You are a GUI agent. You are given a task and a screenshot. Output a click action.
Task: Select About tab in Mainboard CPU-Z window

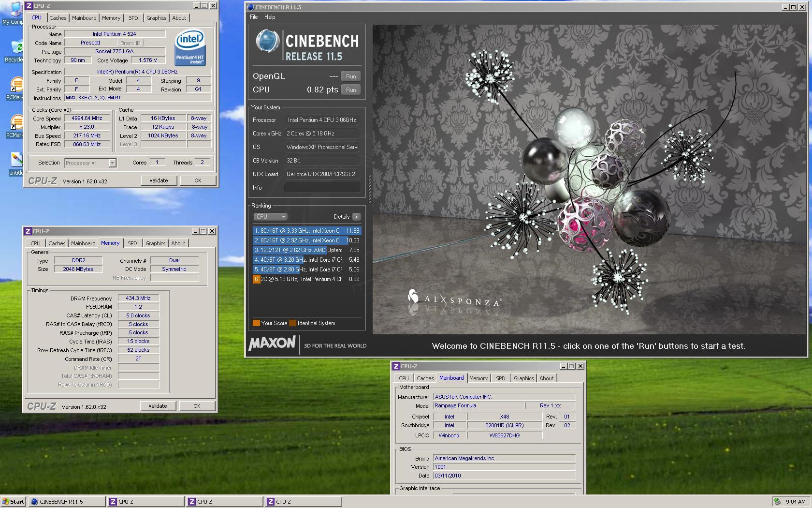coord(547,378)
